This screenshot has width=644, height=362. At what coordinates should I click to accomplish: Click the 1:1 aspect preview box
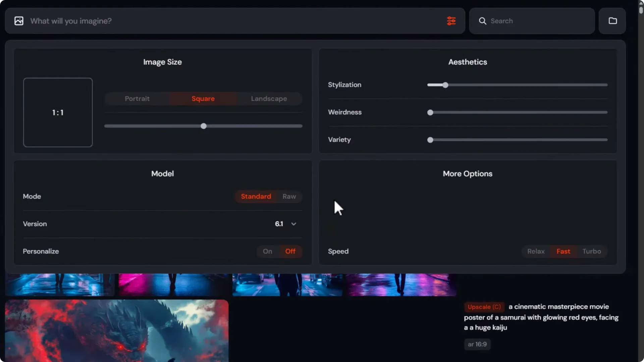[x=58, y=113]
